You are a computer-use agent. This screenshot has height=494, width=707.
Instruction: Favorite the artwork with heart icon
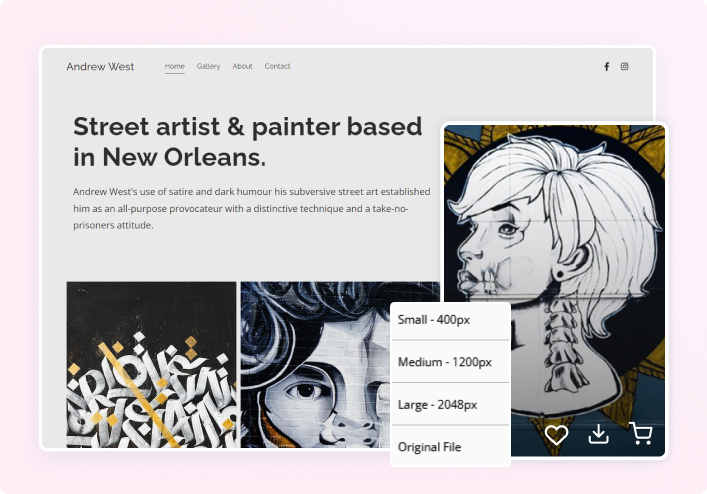(x=556, y=434)
